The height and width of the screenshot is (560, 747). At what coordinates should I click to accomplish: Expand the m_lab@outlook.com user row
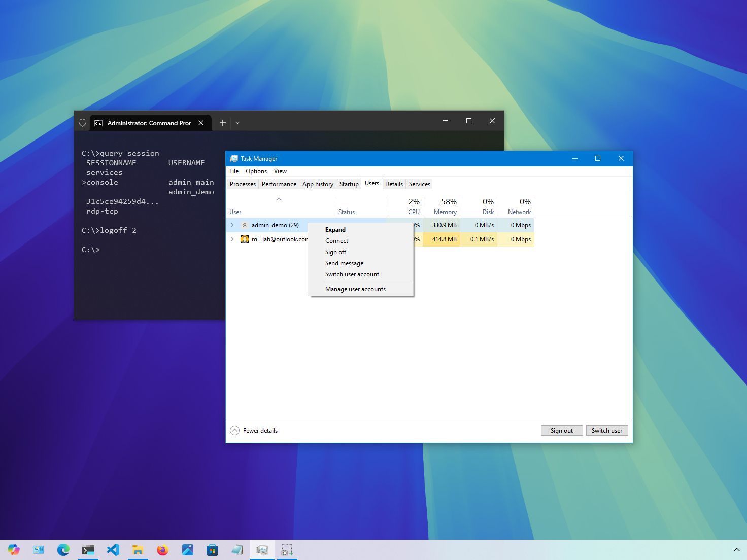pos(232,239)
